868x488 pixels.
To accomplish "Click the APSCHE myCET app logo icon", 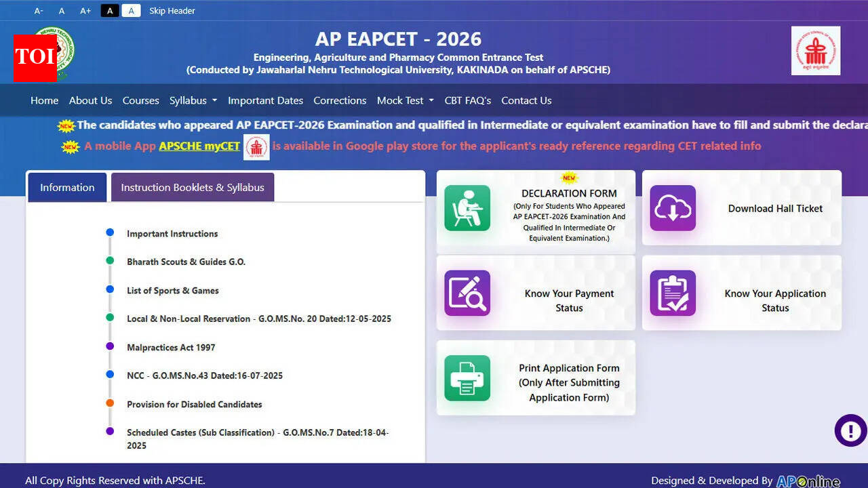I will pos(256,147).
